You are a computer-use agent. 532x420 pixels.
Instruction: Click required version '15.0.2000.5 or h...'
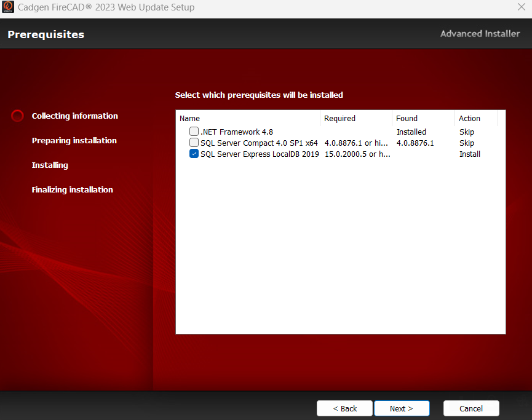click(x=357, y=154)
